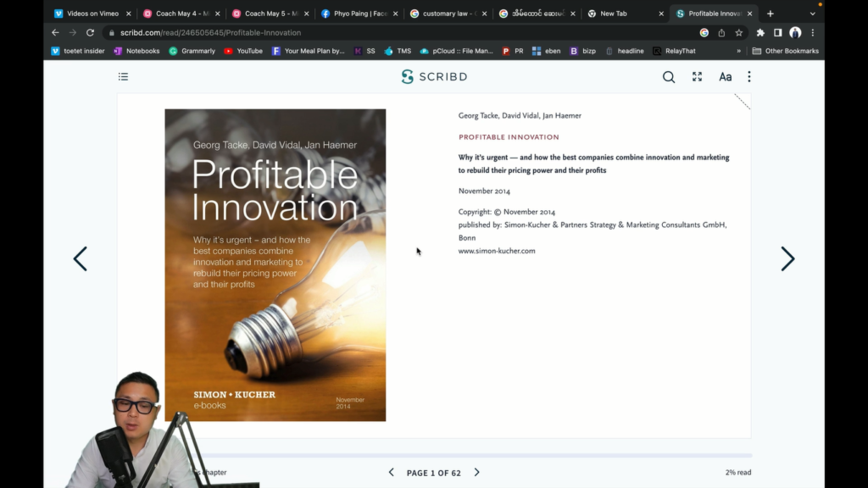Viewport: 868px width, 488px height.
Task: Click the small previous page arrow near page counter
Action: (x=392, y=473)
